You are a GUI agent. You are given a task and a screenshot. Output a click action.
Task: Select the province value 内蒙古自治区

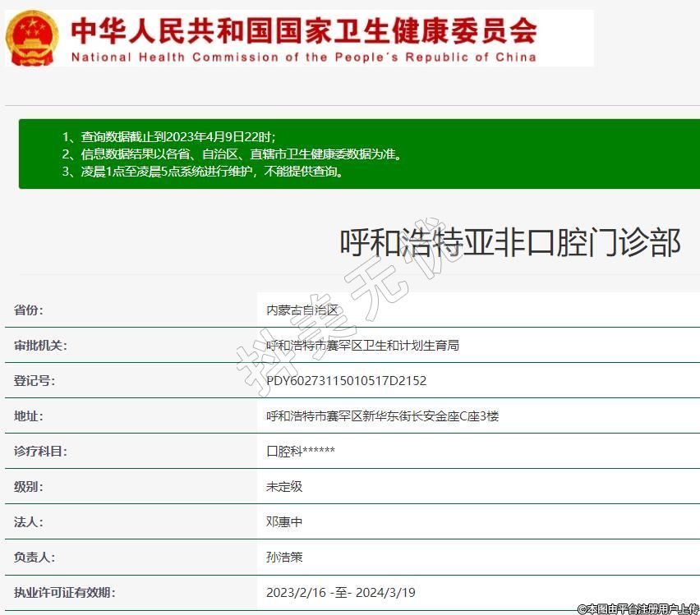coord(302,310)
